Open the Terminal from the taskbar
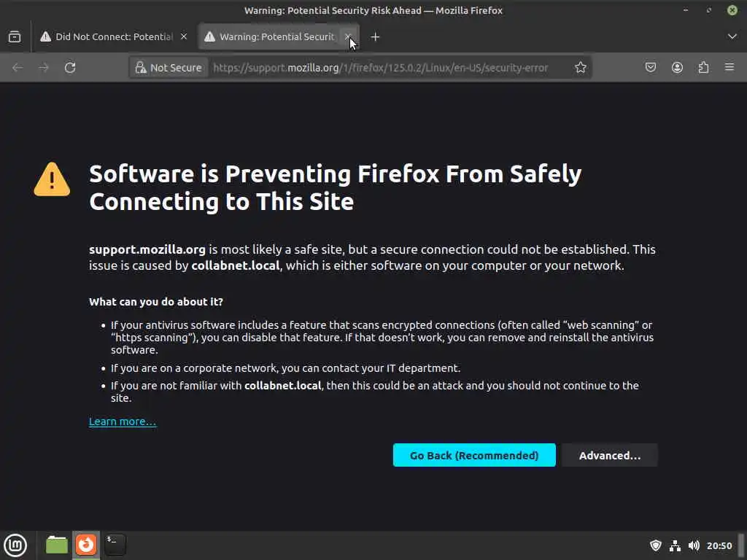747x560 pixels. click(x=115, y=545)
